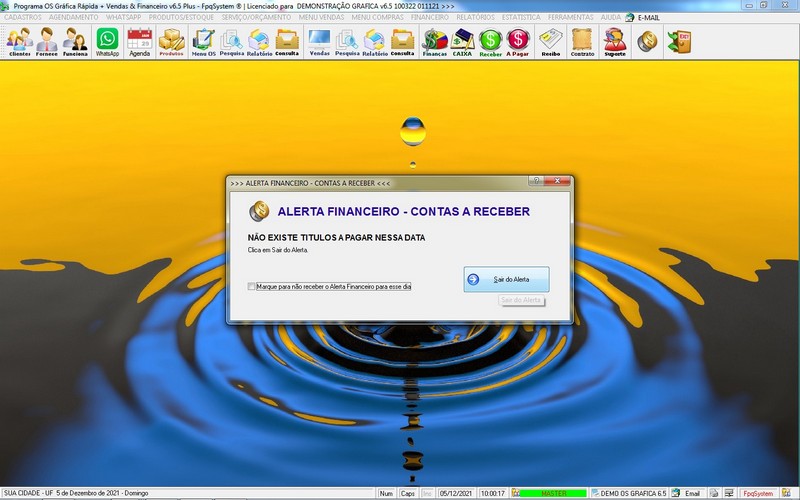The image size is (800, 500).
Task: Click the E-MAIL text in menu bar
Action: [x=648, y=17]
